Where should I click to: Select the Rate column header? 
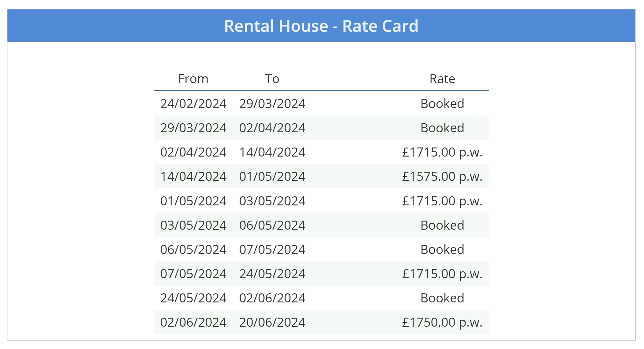click(442, 79)
